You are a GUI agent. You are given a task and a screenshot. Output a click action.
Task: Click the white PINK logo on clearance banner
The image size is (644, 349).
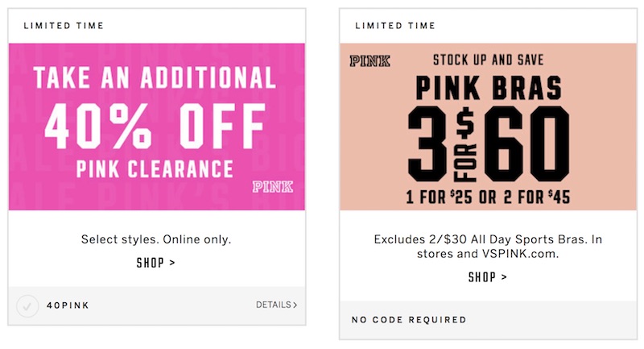pyautogui.click(x=273, y=187)
